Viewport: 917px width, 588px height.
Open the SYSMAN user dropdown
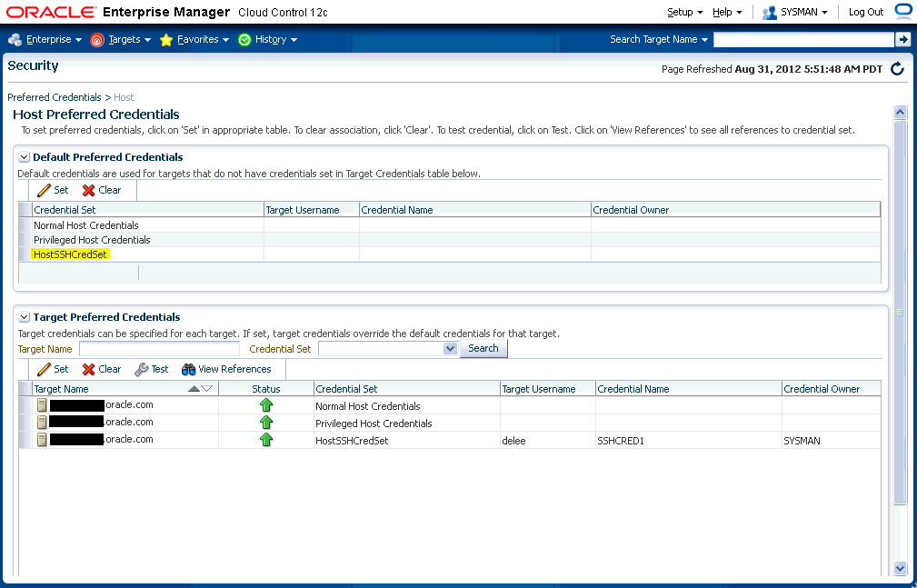click(804, 13)
